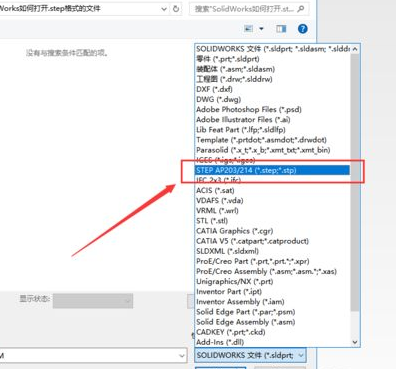Click the search magnifier icon
The width and height of the screenshot is (396, 369).
[x=301, y=9]
